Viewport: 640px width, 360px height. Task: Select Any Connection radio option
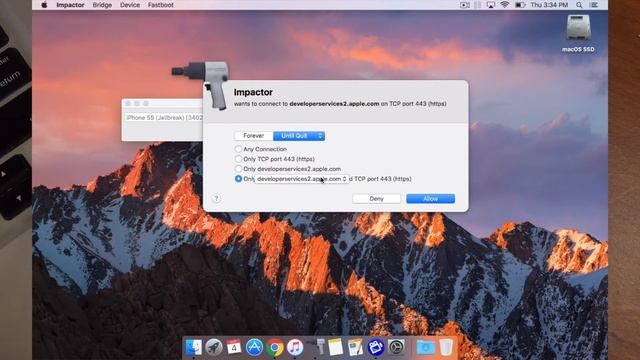(238, 149)
